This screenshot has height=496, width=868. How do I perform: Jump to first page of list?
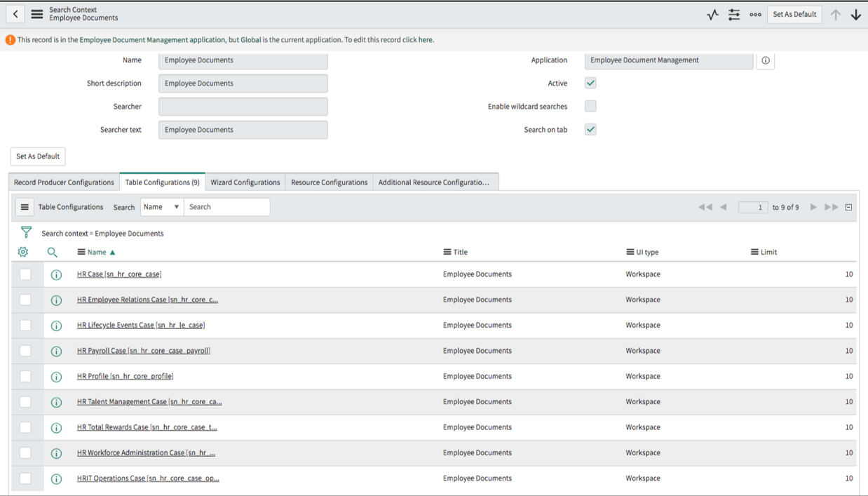705,207
